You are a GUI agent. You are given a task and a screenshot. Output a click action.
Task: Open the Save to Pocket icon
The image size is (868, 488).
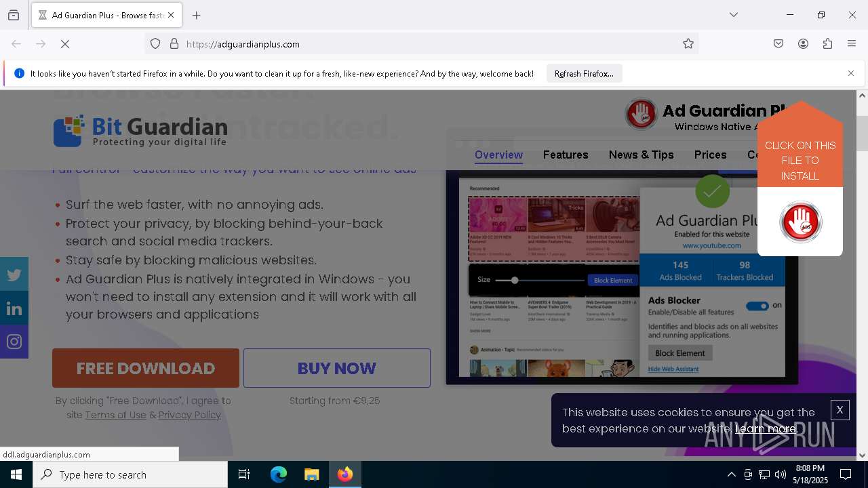pos(778,44)
